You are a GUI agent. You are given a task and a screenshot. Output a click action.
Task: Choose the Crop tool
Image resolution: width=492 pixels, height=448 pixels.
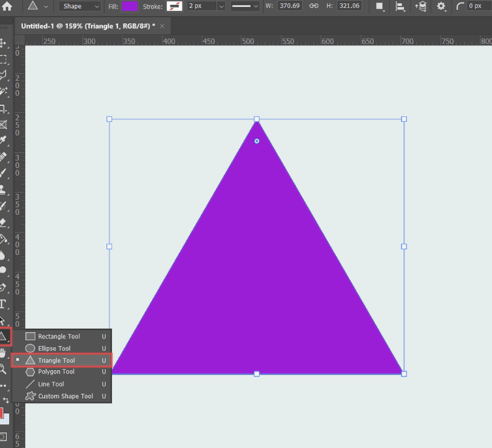pos(3,109)
